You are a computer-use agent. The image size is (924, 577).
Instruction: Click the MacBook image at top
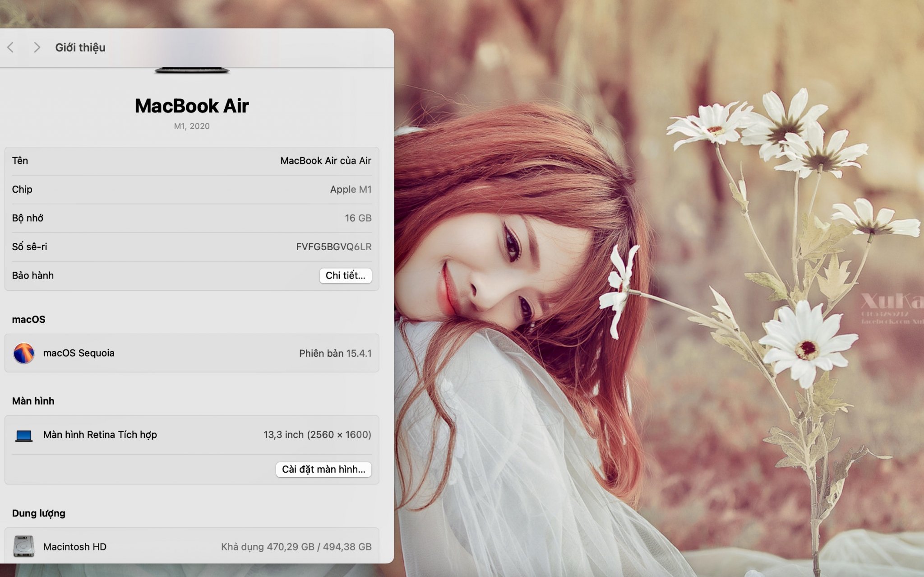tap(192, 70)
